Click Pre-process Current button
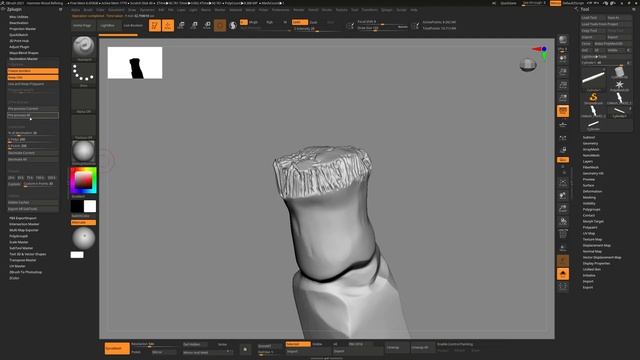 [x=33, y=109]
